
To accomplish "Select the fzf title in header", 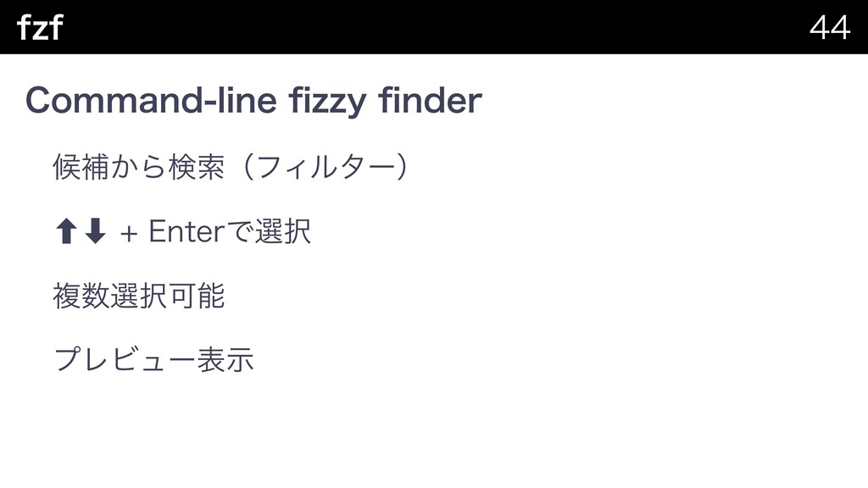I will (x=40, y=27).
